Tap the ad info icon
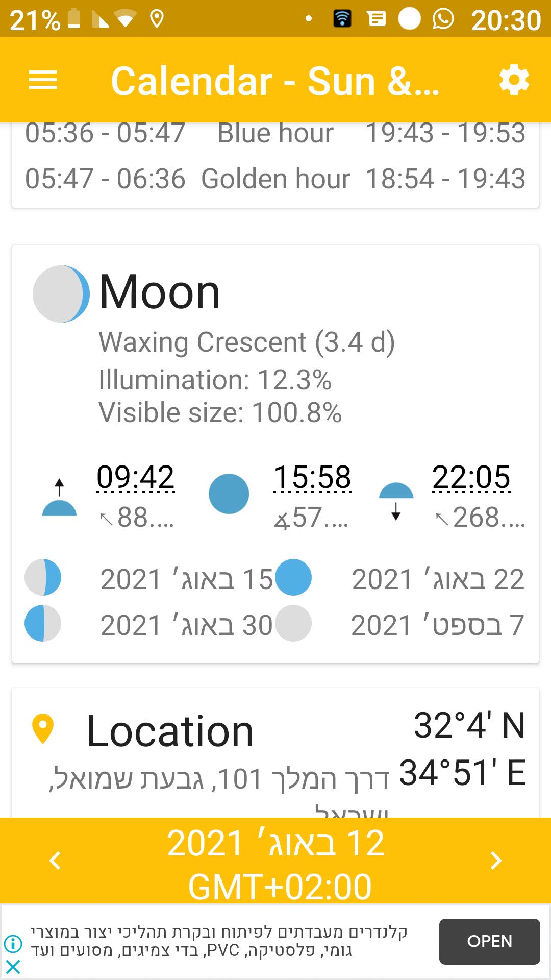 click(13, 944)
